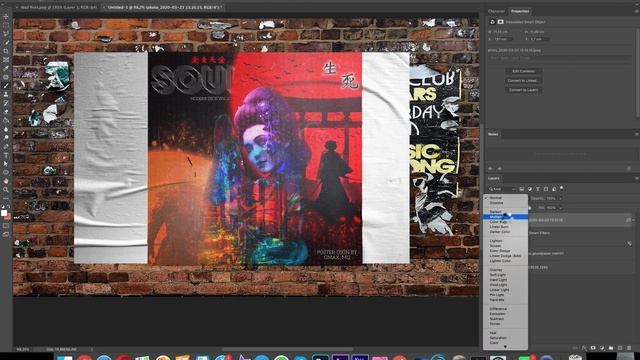Choose Linear Dodge (Add) blend mode
Screen dimensions: 640x360
pyautogui.click(x=505, y=256)
